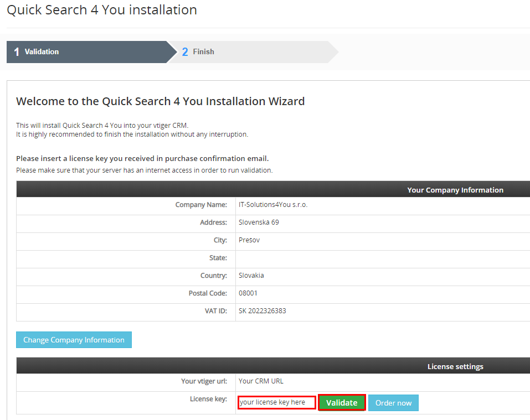Image resolution: width=530 pixels, height=420 pixels.
Task: Click the Your CRM URL value
Action: 261,381
